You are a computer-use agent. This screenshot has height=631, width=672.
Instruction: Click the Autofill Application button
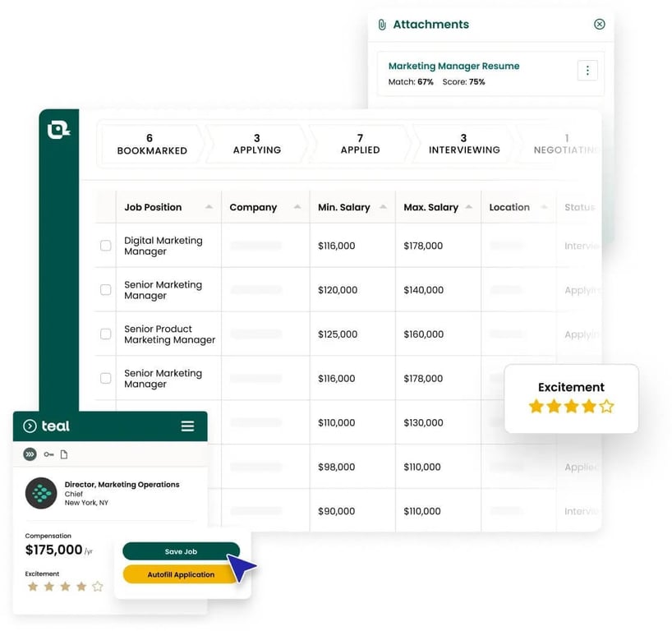181,574
